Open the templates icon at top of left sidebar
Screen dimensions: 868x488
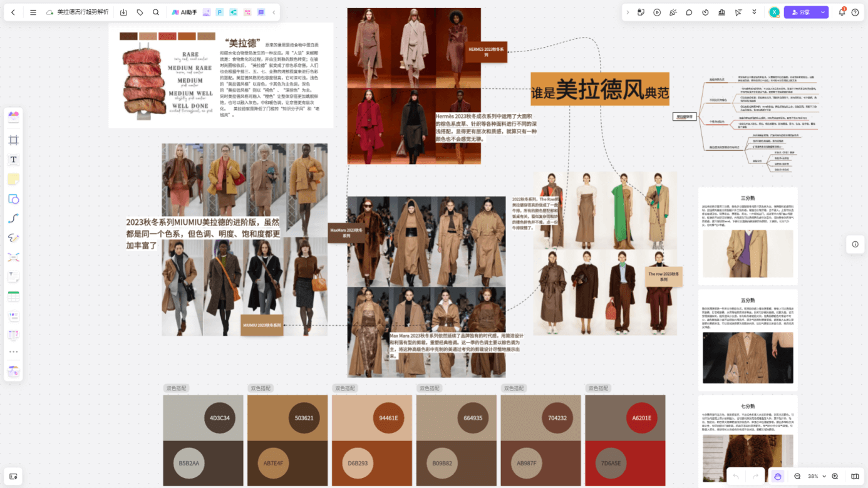13,117
